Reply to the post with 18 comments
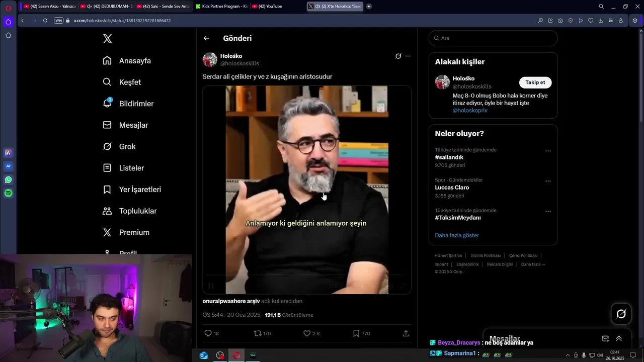Image resolution: width=644 pixels, height=362 pixels. coord(211,333)
